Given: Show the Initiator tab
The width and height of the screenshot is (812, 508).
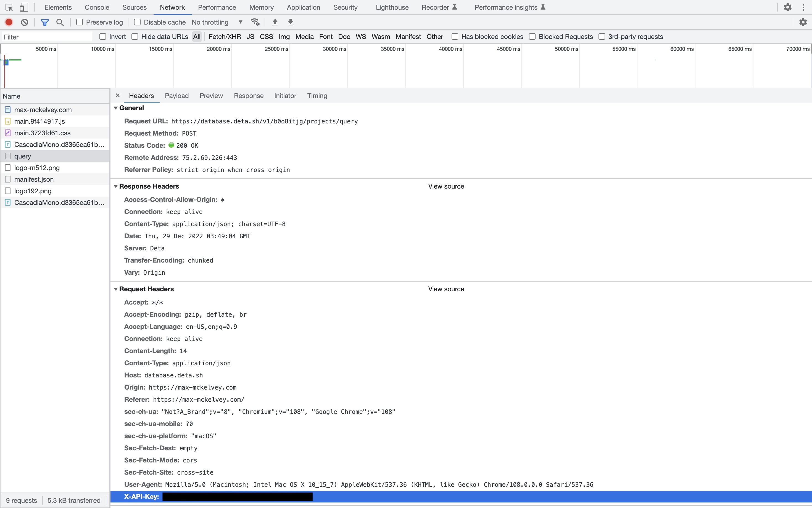Looking at the screenshot, I should click(x=285, y=96).
